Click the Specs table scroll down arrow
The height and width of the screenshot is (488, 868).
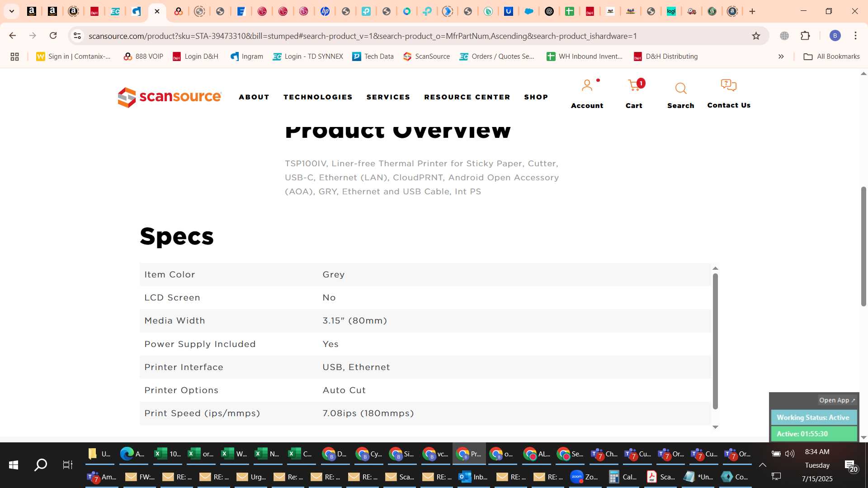[715, 427]
